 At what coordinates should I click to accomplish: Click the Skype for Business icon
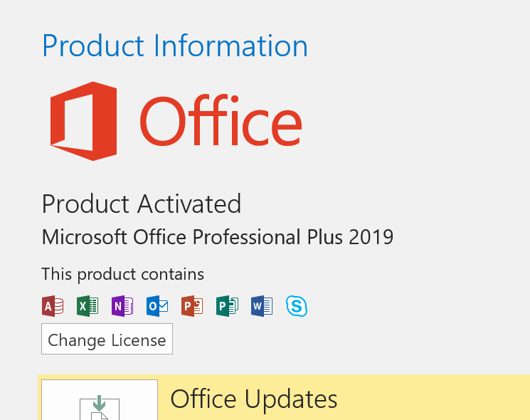point(297,306)
